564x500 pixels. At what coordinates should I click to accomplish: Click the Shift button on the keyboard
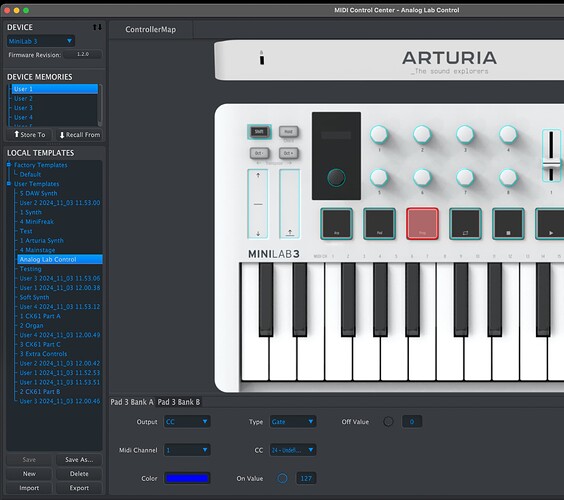coord(259,132)
